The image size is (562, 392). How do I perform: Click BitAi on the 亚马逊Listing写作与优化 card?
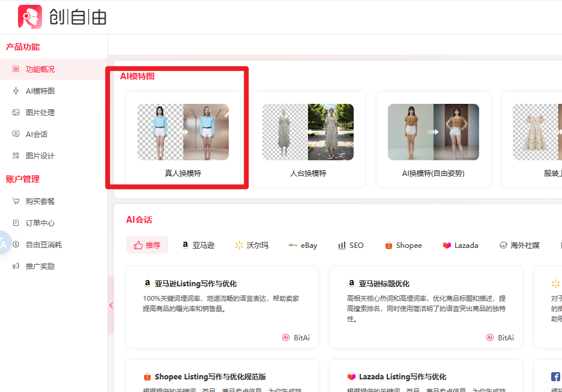296,337
